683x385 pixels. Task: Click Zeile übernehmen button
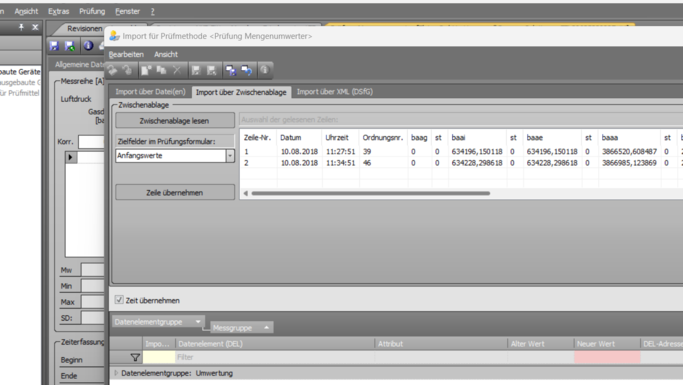(175, 192)
